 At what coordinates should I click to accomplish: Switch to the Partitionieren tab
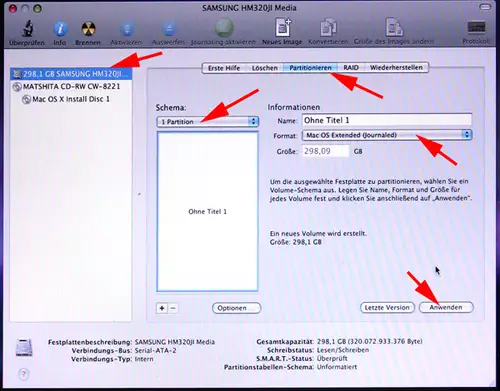pos(310,68)
